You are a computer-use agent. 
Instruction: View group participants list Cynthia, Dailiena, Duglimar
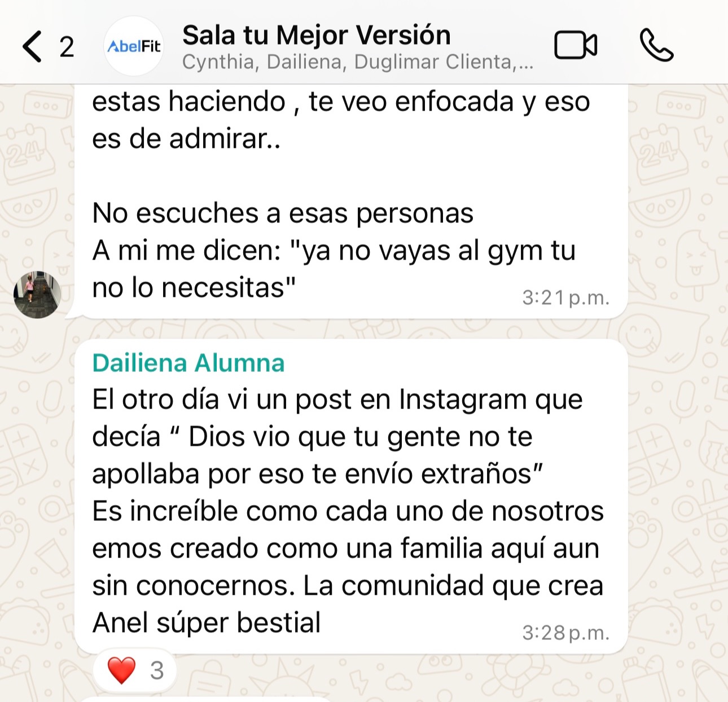[357, 62]
